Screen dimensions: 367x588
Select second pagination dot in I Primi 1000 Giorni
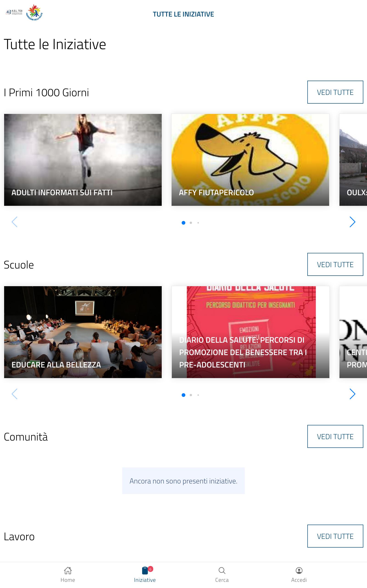(x=191, y=223)
